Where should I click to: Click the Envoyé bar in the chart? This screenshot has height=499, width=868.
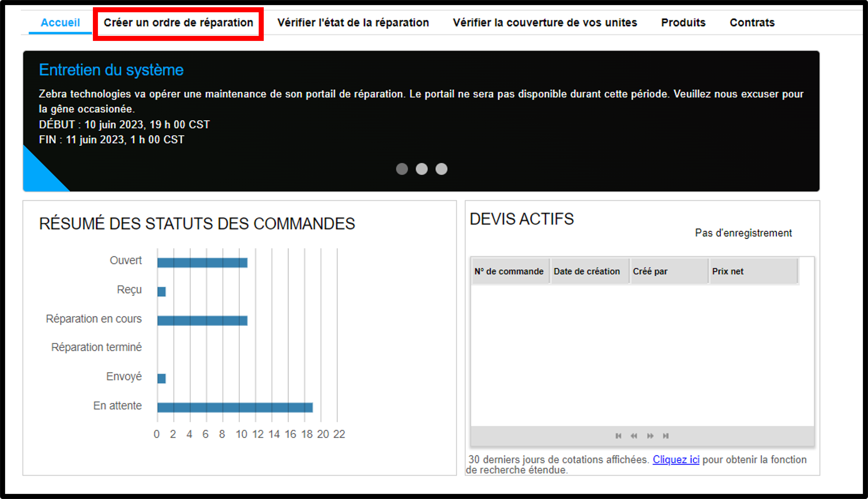(x=162, y=379)
